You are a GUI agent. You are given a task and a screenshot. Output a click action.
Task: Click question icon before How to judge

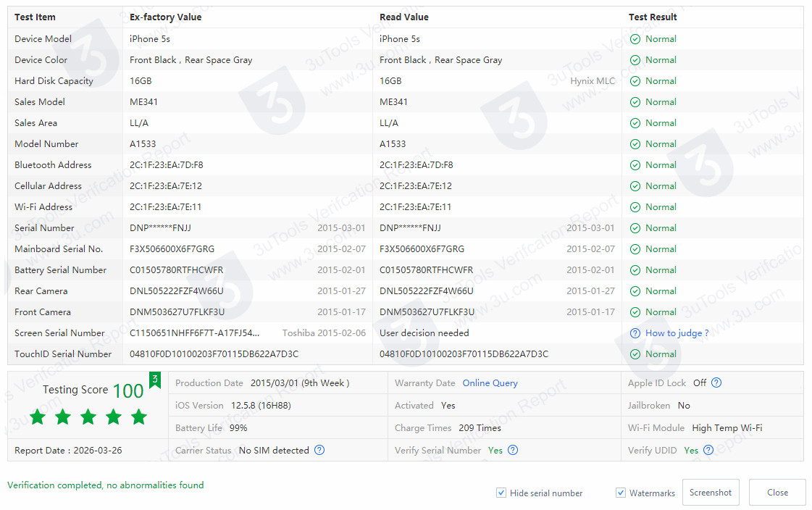(x=635, y=333)
